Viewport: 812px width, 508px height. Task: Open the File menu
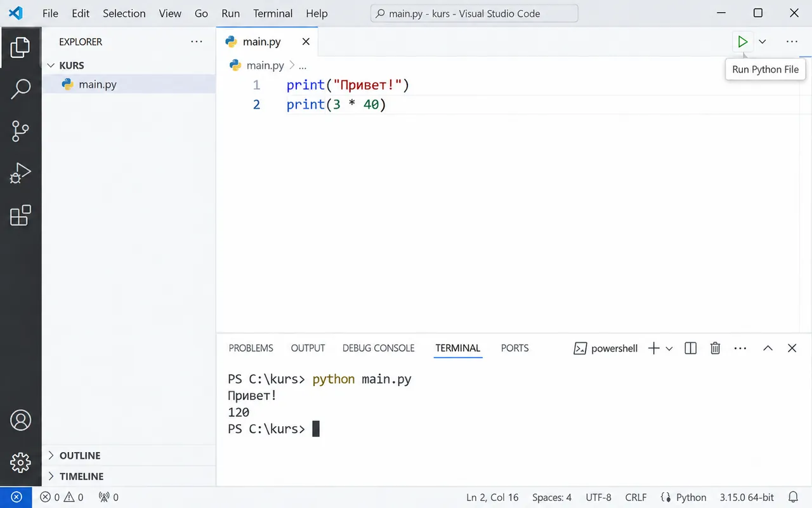(50, 13)
